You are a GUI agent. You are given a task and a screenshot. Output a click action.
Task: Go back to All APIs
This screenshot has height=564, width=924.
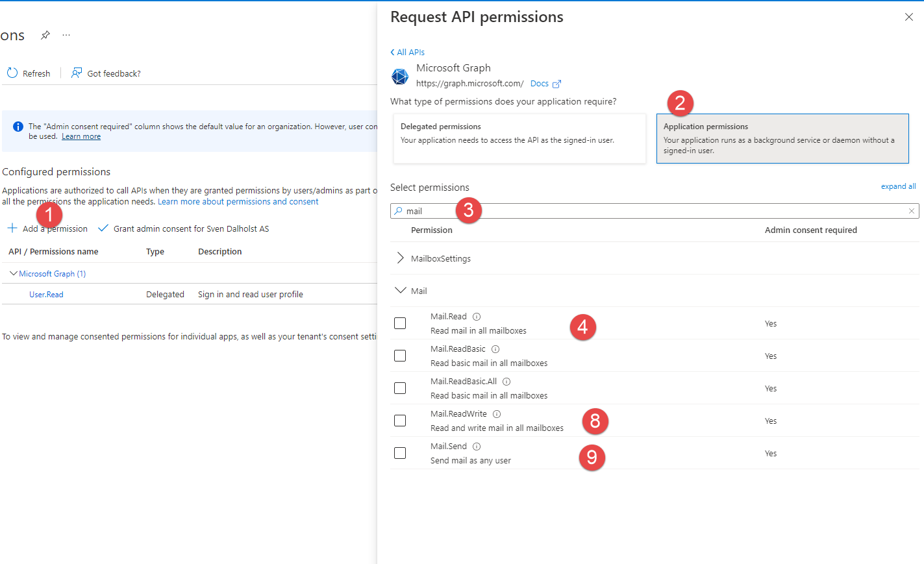click(x=408, y=52)
